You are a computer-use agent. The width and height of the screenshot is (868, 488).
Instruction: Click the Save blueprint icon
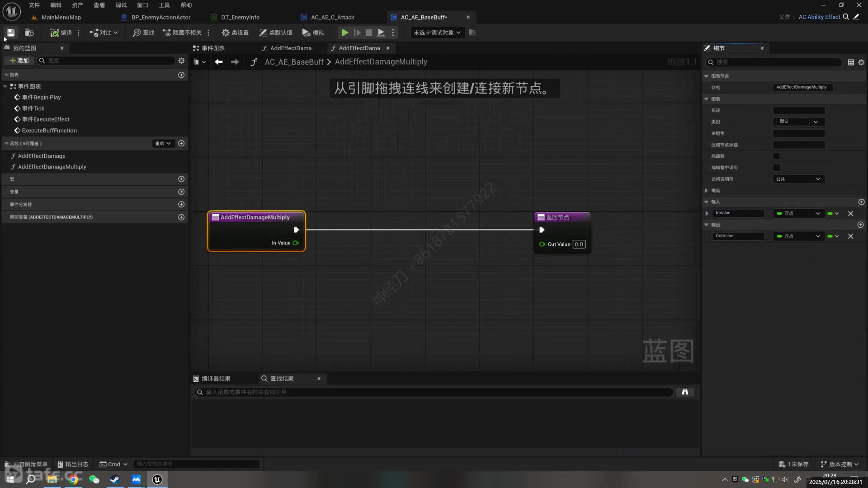11,33
